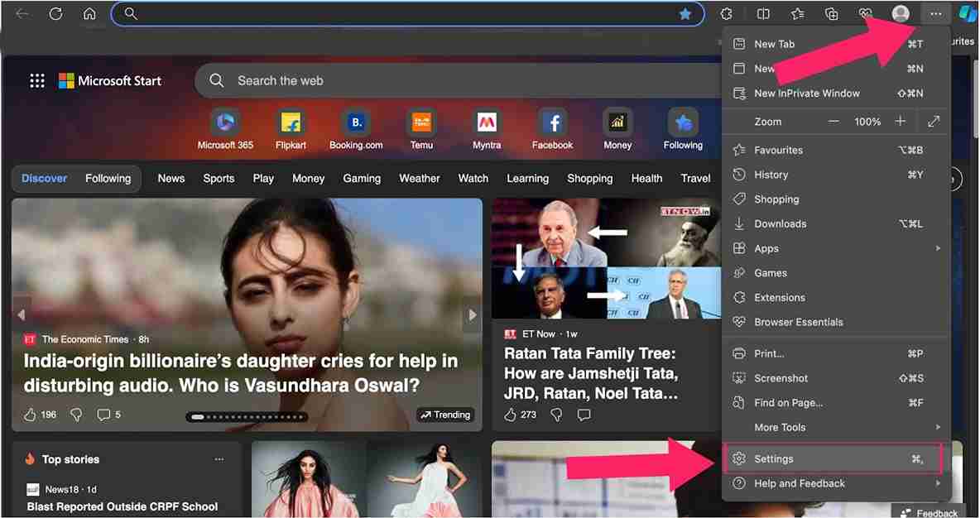Screen dimensions: 980x518
Task: Switch to the Following feed tab
Action: click(x=108, y=178)
